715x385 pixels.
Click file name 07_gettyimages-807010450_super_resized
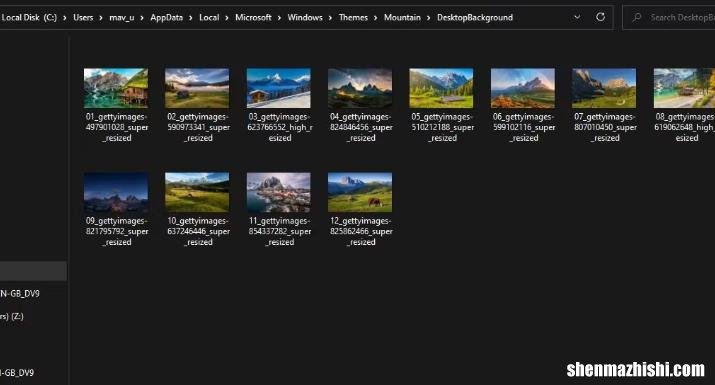click(605, 127)
